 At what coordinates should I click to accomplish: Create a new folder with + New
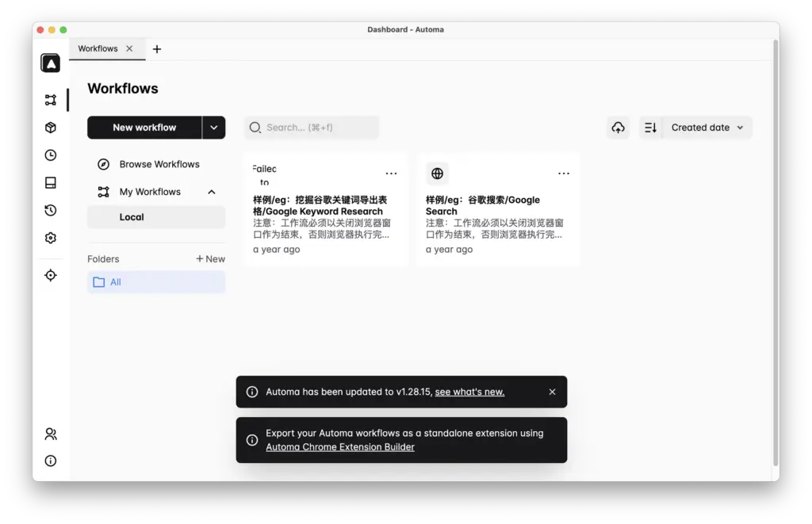click(x=210, y=259)
